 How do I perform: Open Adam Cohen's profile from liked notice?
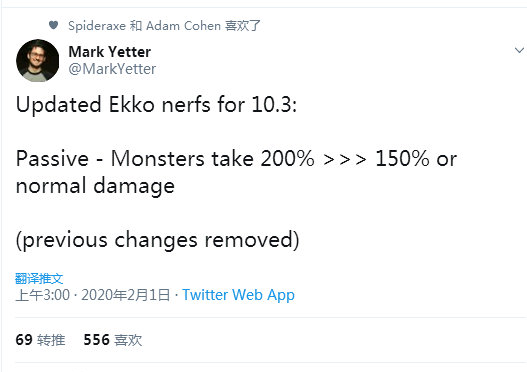pos(184,26)
